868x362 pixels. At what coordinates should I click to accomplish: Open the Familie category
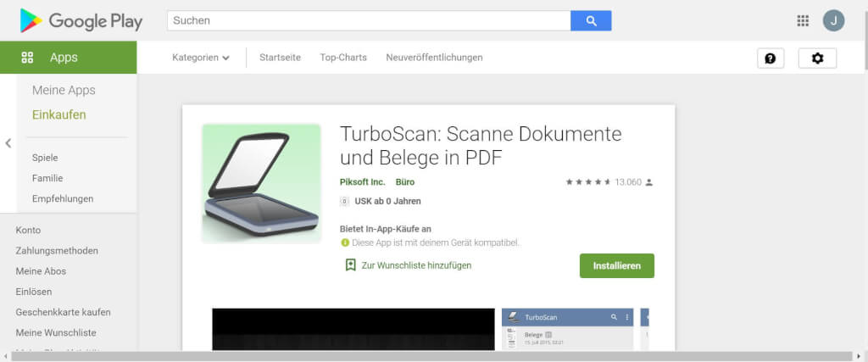click(x=47, y=178)
